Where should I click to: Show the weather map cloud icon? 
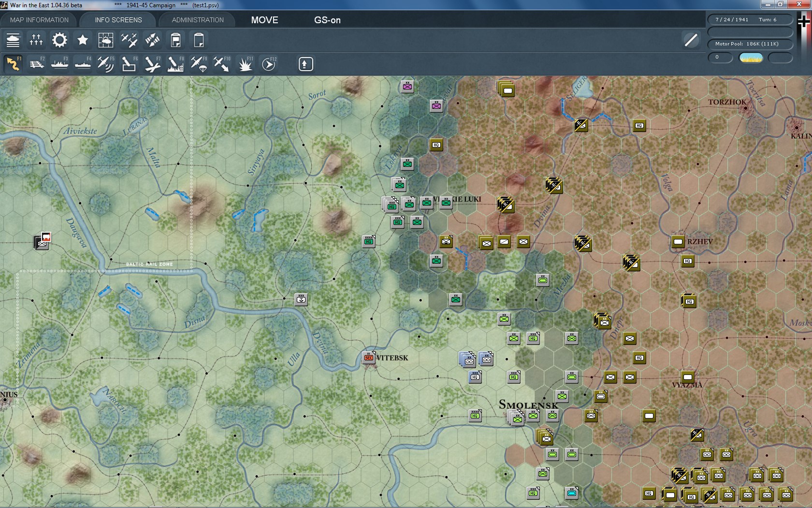tap(106, 40)
